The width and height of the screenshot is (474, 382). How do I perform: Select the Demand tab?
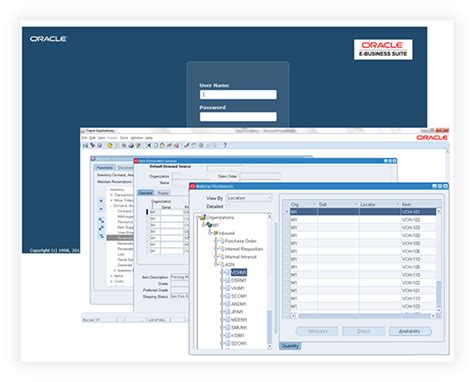(146, 193)
